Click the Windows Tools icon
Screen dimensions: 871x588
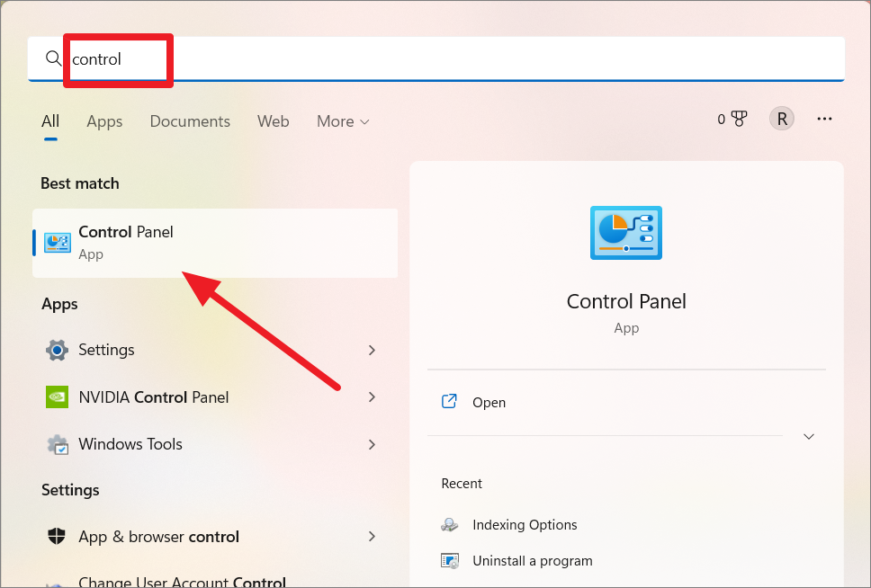pyautogui.click(x=58, y=445)
